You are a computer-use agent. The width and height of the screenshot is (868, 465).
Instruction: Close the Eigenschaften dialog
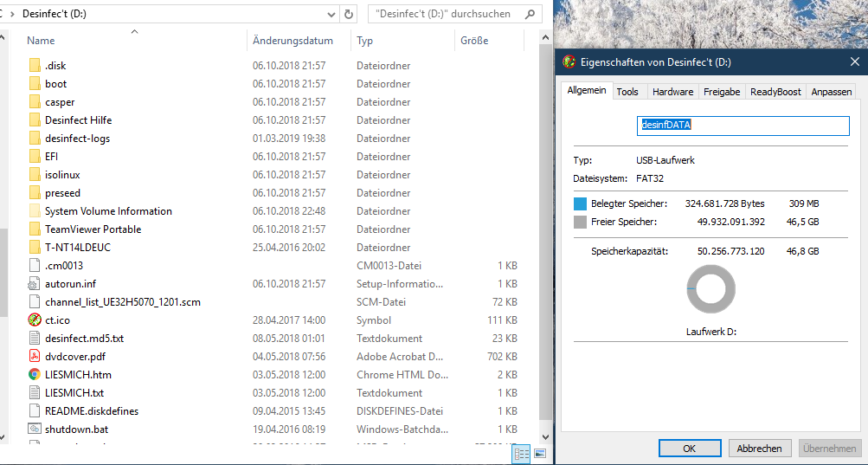point(854,61)
